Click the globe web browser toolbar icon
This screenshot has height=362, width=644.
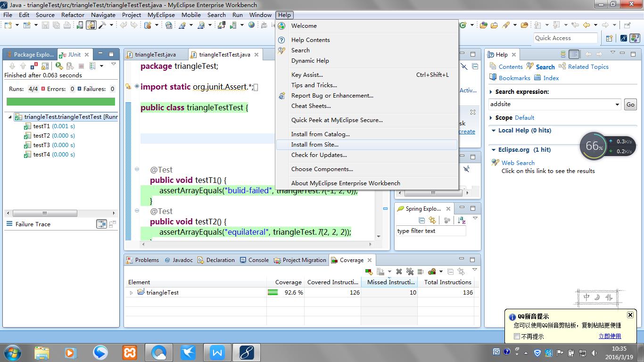click(x=252, y=25)
